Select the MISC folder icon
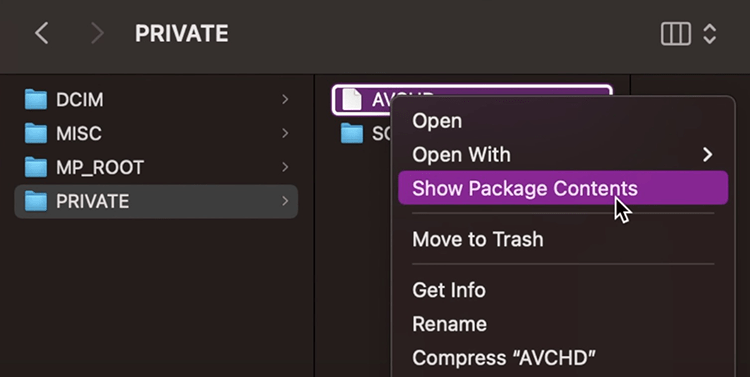Viewport: 750px width, 377px height. click(36, 133)
